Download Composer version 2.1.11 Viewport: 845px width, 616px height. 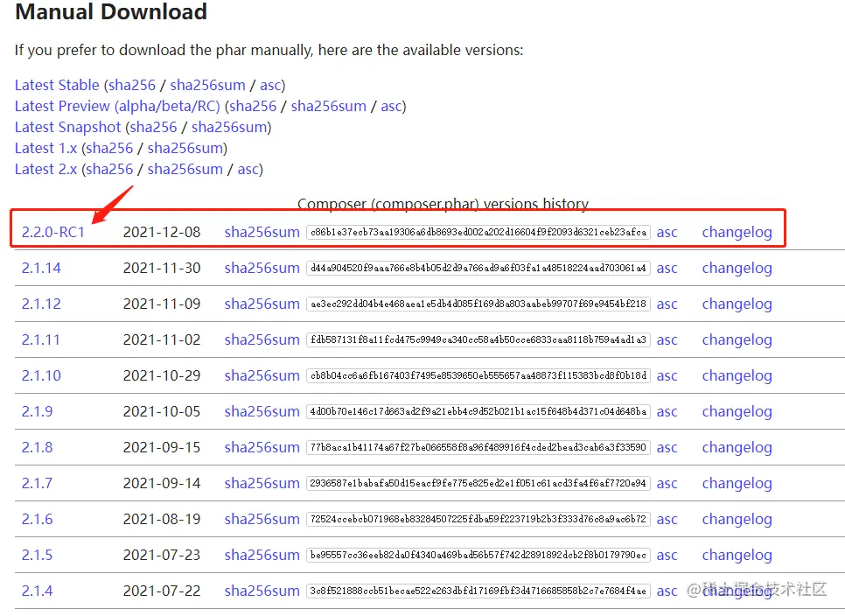click(x=41, y=340)
